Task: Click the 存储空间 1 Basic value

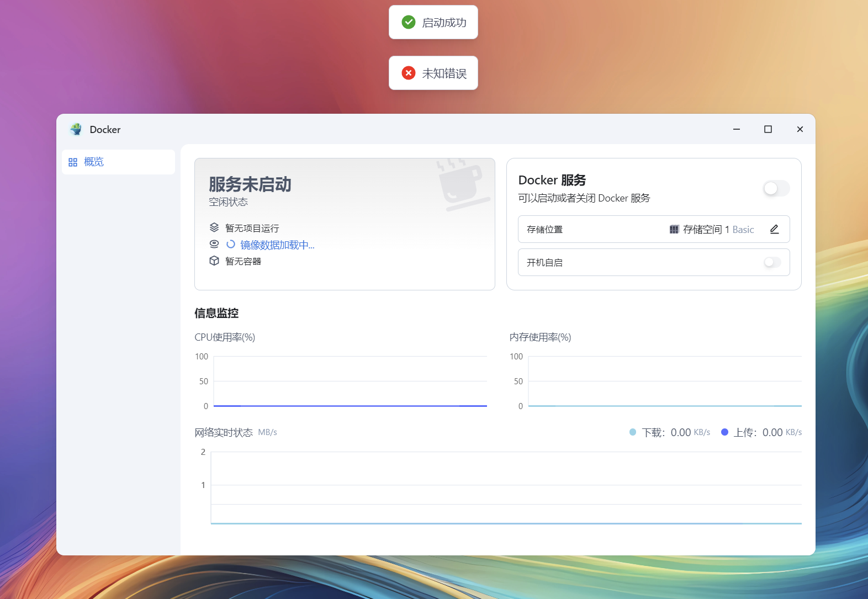Action: (x=718, y=230)
